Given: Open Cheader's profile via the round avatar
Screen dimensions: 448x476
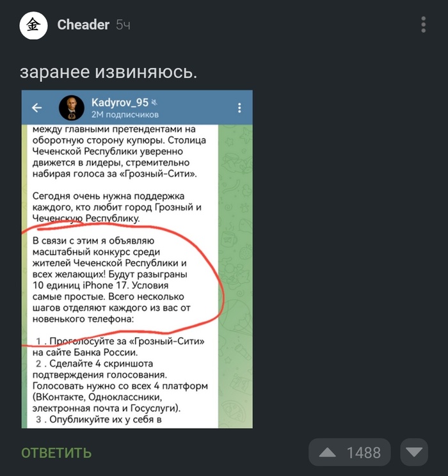Looking at the screenshot, I should 33,26.
